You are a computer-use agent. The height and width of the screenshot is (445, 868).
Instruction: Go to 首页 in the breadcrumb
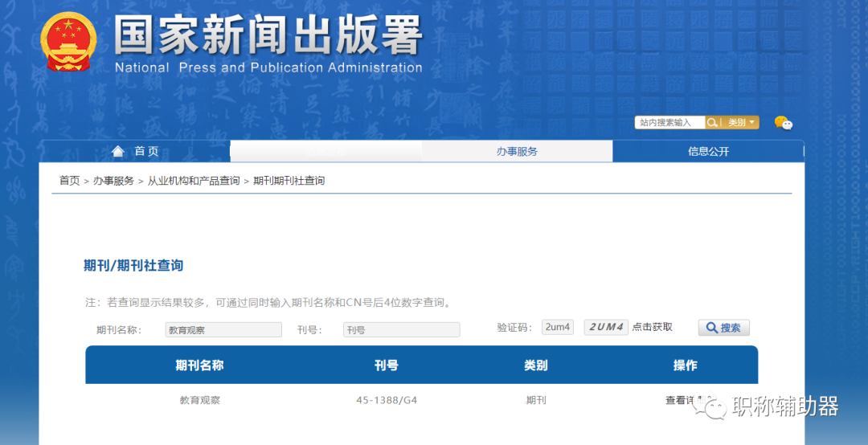coord(70,181)
